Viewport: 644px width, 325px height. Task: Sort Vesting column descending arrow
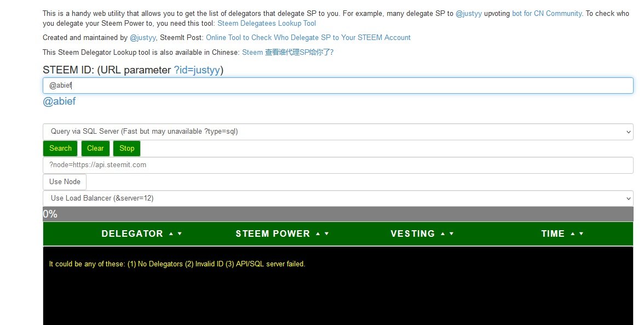click(x=451, y=234)
